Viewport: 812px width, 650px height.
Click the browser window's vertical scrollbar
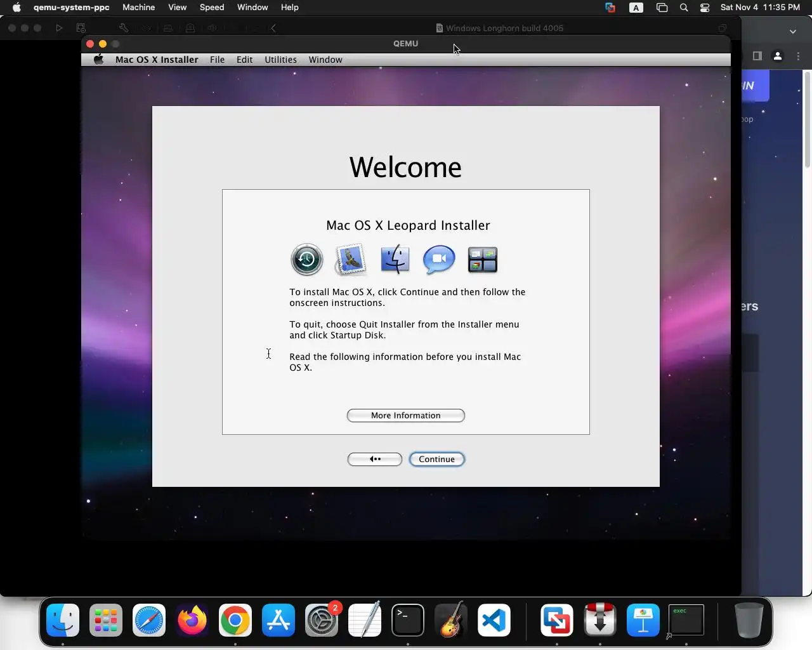[808, 121]
